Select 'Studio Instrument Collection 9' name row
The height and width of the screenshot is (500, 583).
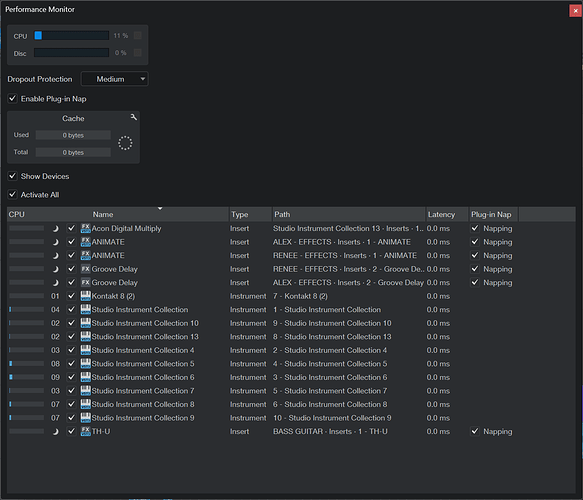point(143,418)
